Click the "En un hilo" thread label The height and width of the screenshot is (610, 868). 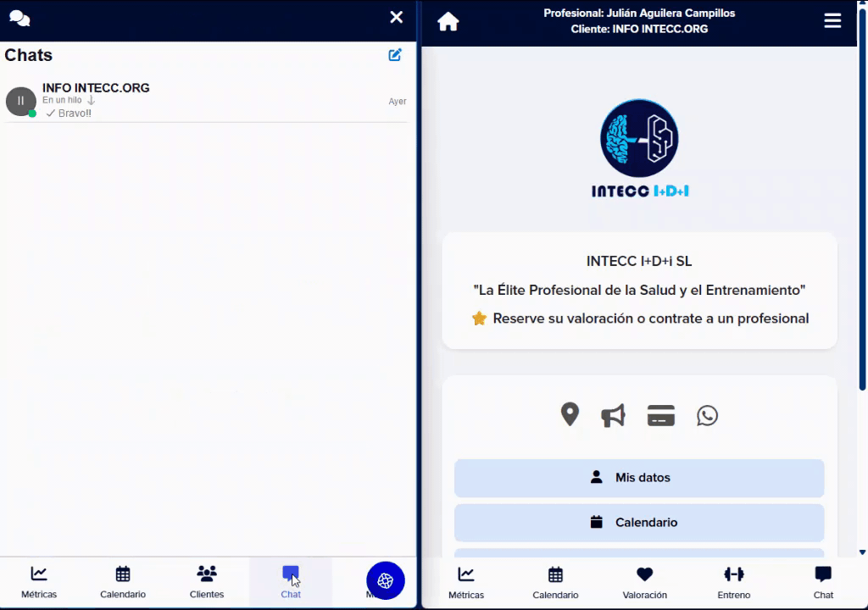click(x=62, y=100)
